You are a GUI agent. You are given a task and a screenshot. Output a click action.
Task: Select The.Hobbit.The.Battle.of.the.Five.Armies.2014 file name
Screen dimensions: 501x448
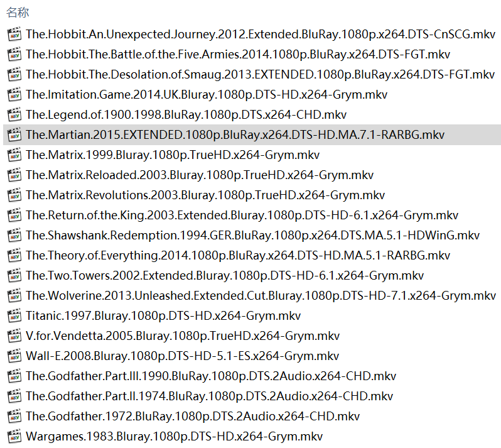click(238, 55)
